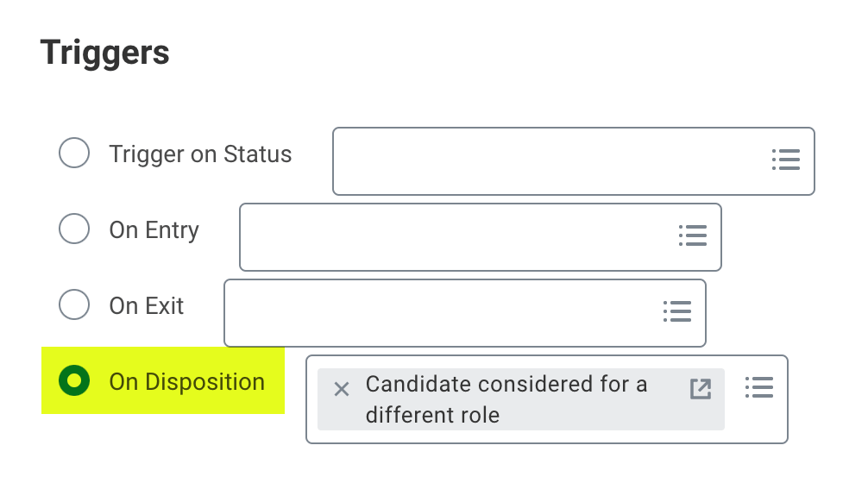Click the Triggers section heading
Image resolution: width=868 pixels, height=483 pixels.
pyautogui.click(x=104, y=53)
